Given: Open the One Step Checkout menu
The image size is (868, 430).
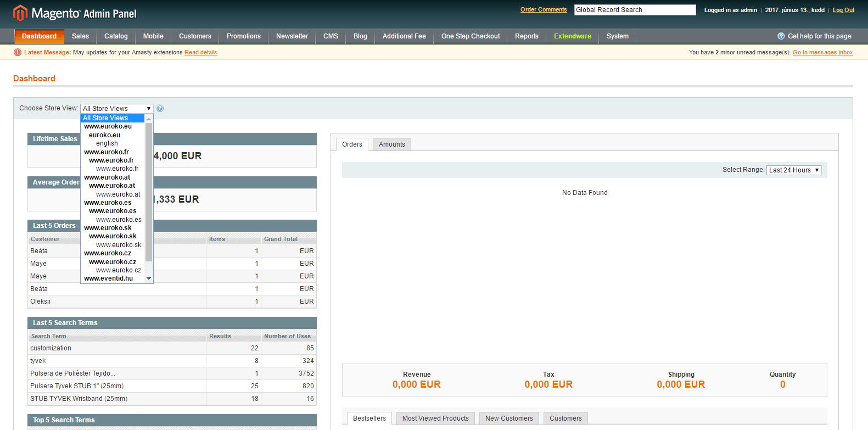Looking at the screenshot, I should tap(471, 36).
